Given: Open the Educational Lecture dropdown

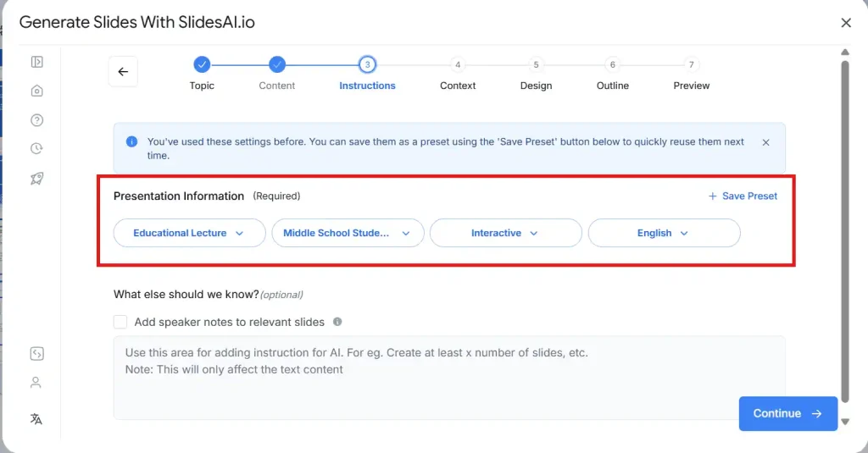Looking at the screenshot, I should [x=189, y=233].
